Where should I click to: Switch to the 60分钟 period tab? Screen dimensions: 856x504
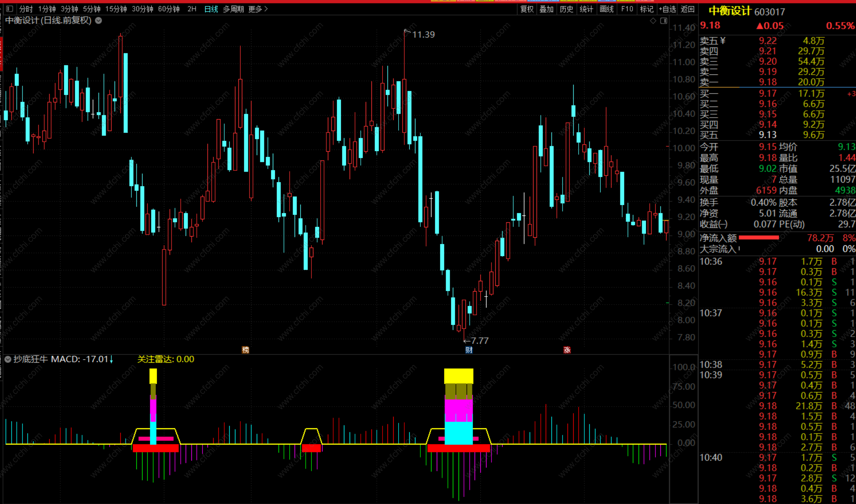169,9
